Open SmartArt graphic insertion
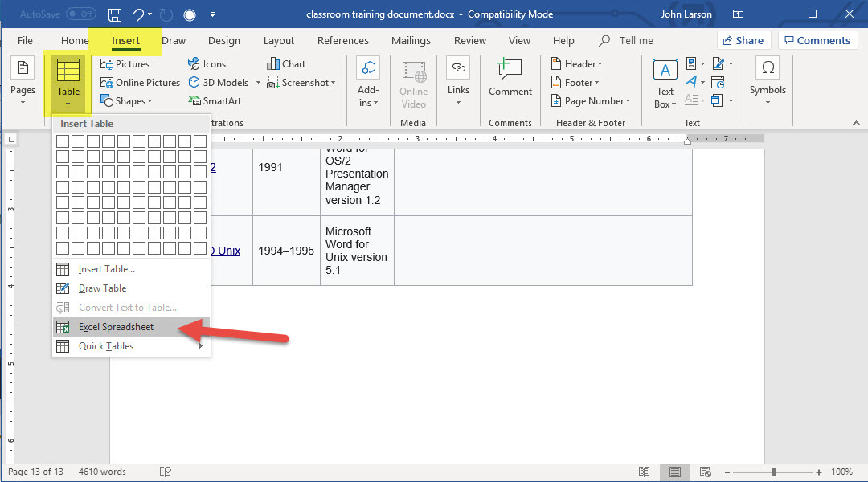Screen dimensions: 868x482 (x=215, y=101)
